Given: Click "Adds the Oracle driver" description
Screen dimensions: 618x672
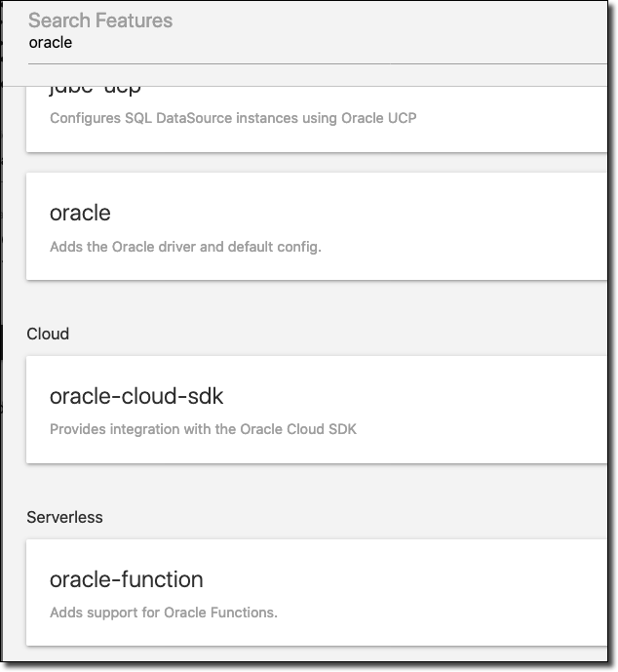Looking at the screenshot, I should (185, 247).
